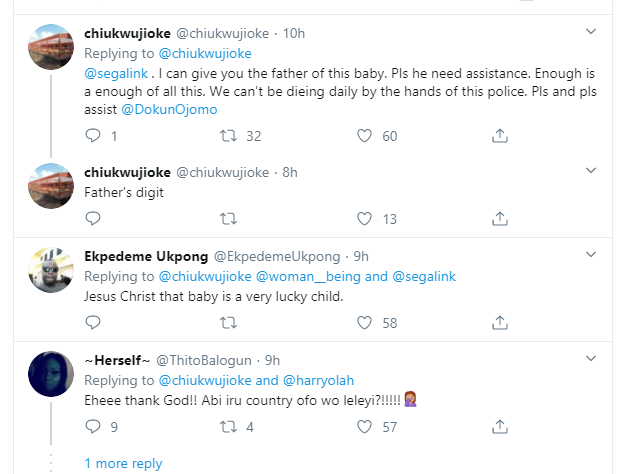Like the tweet with 60 likes
Image resolution: width=621 pixels, height=474 pixels.
coord(365,136)
